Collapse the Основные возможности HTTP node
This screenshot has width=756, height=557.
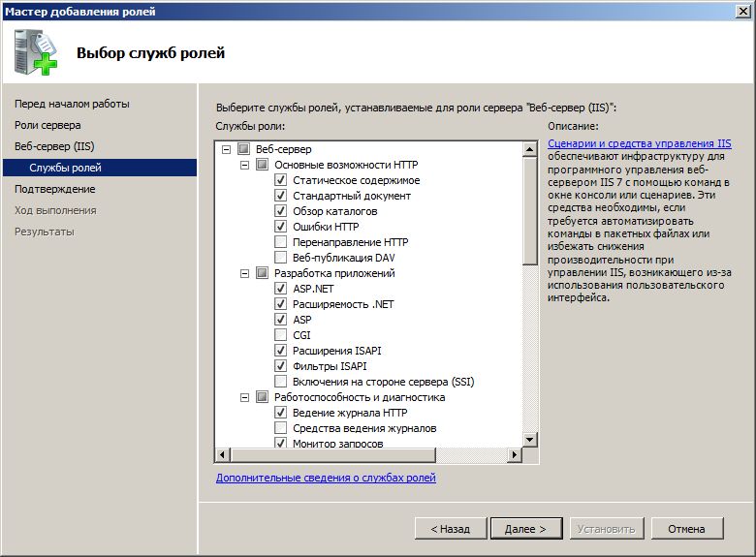coord(244,165)
